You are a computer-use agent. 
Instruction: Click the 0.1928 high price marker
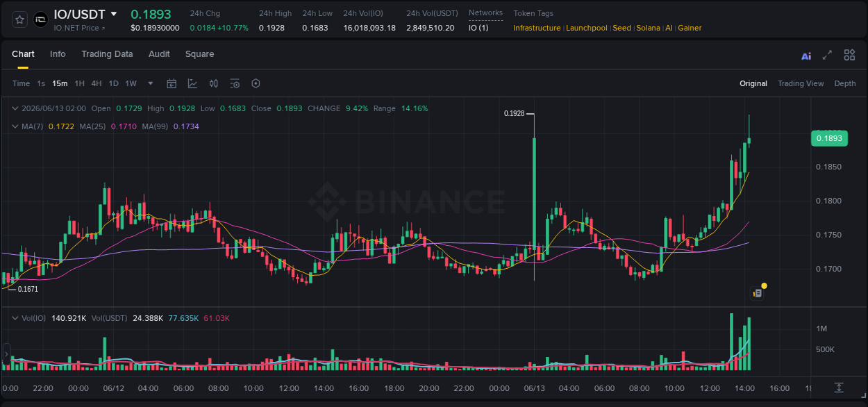515,113
